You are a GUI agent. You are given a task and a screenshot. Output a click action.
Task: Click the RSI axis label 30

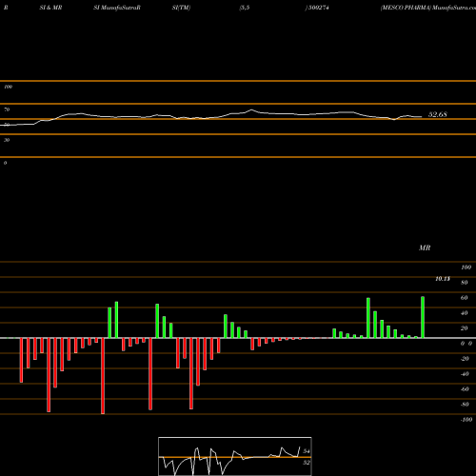(x=7, y=140)
